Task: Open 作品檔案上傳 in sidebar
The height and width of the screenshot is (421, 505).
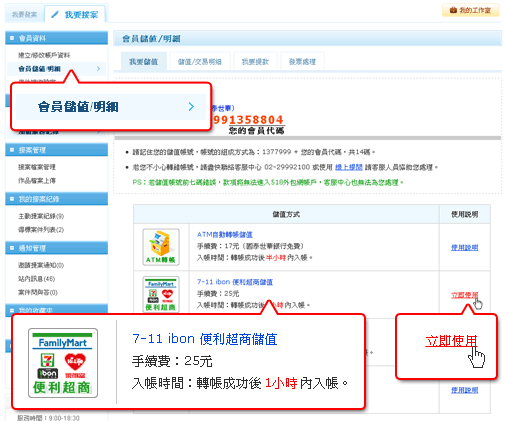Action: pos(37,180)
